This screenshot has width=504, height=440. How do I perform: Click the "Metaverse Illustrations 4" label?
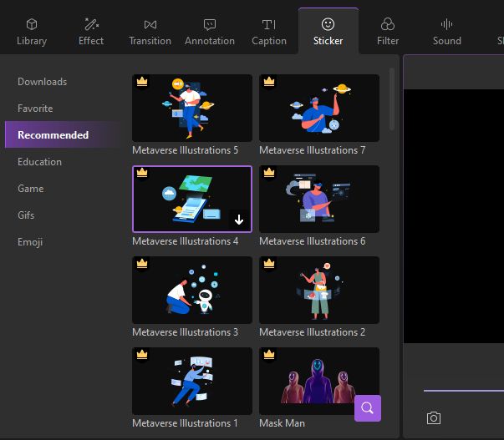pos(186,241)
